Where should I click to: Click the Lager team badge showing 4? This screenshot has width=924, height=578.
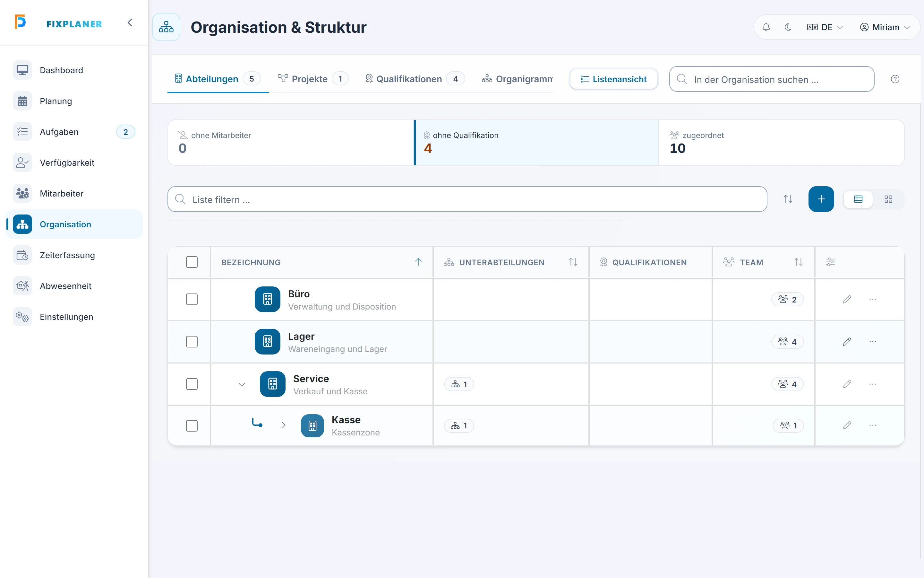(787, 342)
